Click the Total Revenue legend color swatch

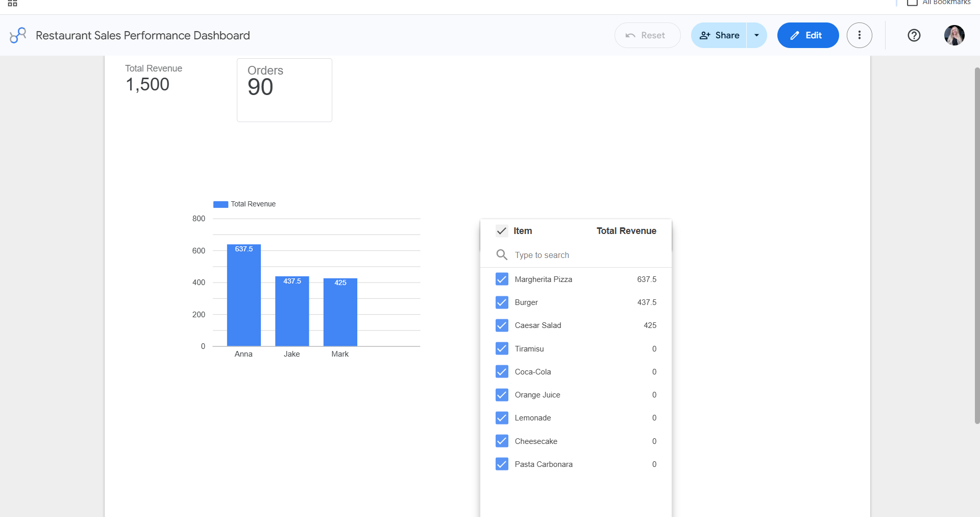(220, 204)
